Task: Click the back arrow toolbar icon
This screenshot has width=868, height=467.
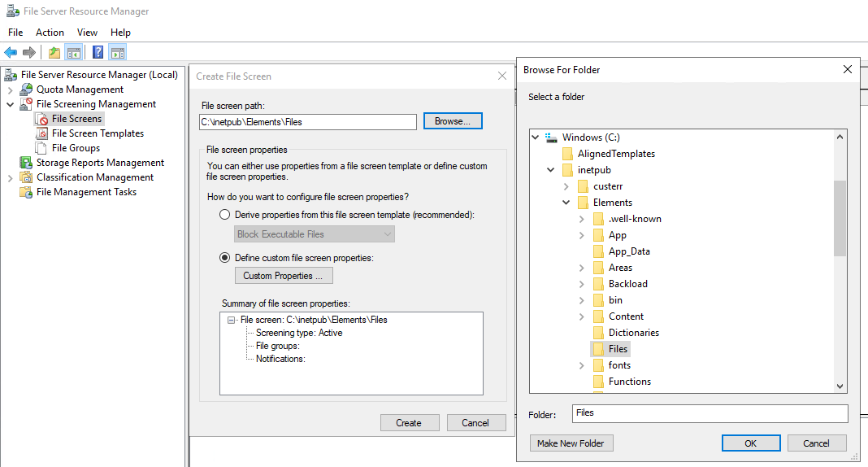Action: 11,53
